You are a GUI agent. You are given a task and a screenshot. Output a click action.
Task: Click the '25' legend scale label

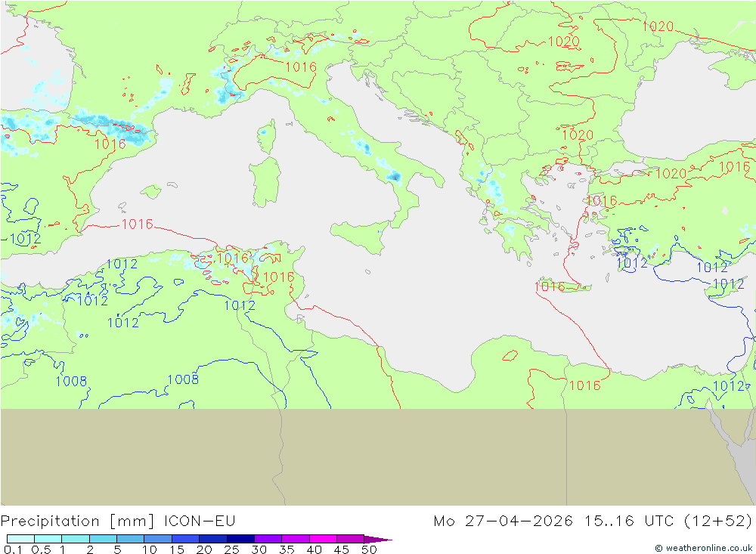pyautogui.click(x=232, y=549)
